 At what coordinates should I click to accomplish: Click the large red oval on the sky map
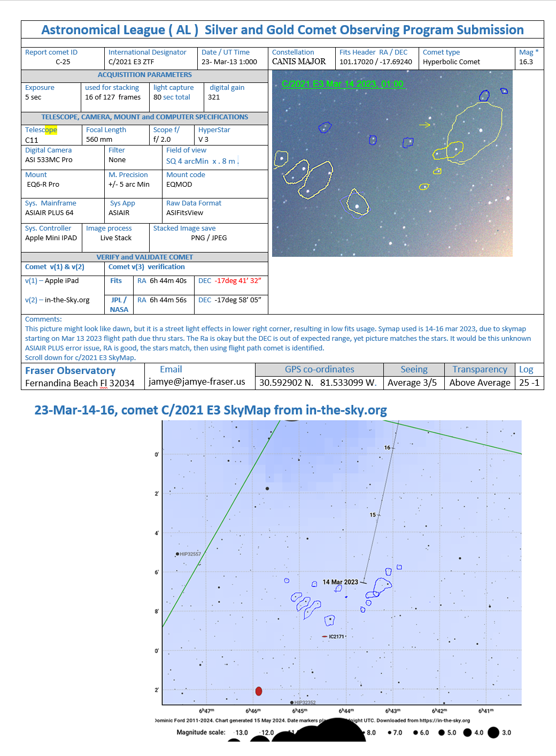(259, 691)
